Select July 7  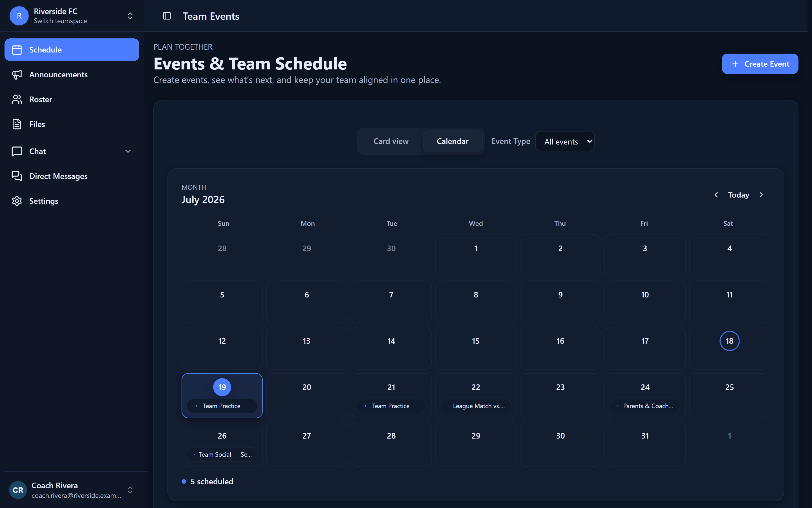coord(391,302)
